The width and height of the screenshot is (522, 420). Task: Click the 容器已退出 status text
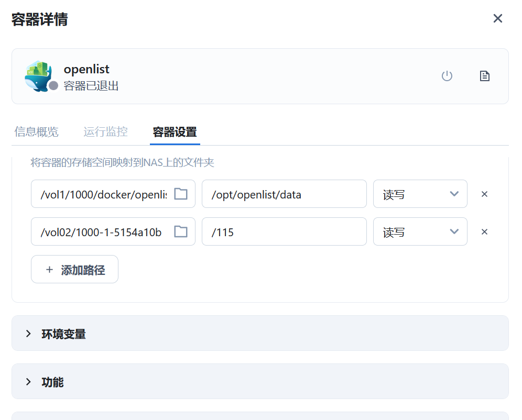(91, 86)
